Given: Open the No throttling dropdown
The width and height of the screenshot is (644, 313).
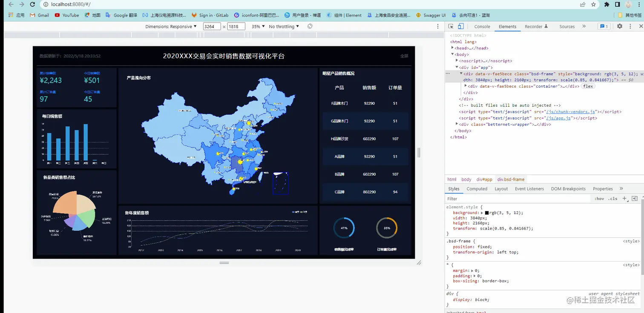Looking at the screenshot, I should point(284,26).
